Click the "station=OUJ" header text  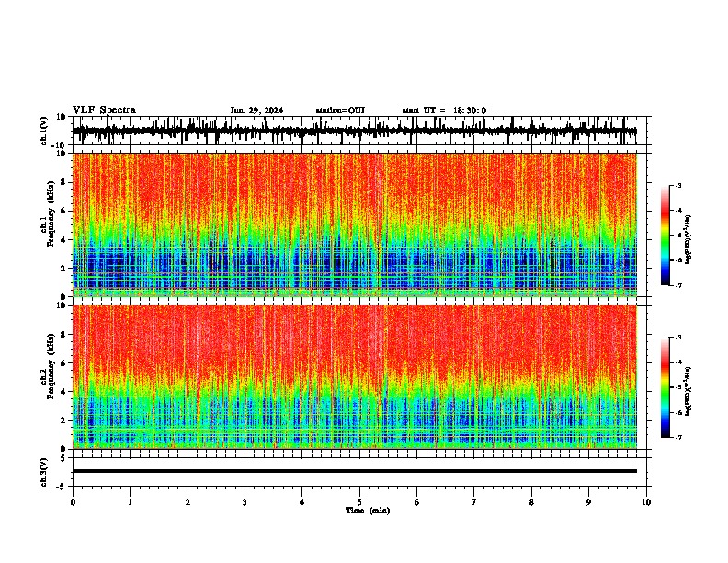tap(340, 110)
